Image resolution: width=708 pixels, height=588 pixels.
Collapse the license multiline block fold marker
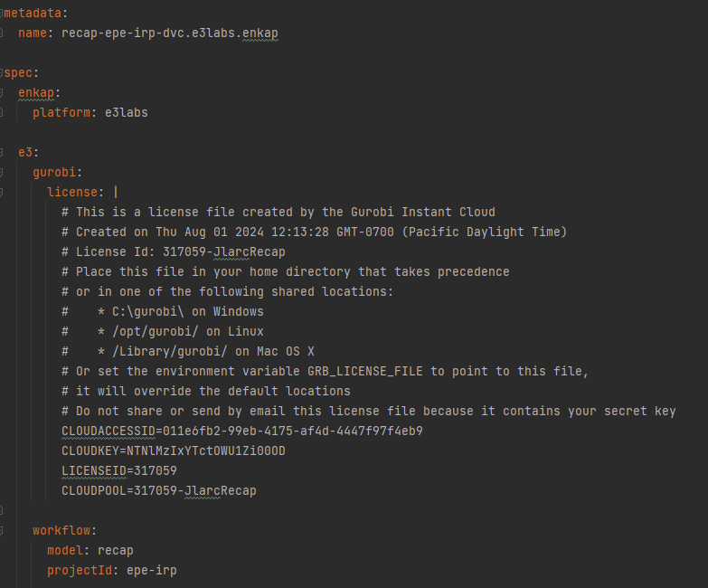tap(1, 192)
